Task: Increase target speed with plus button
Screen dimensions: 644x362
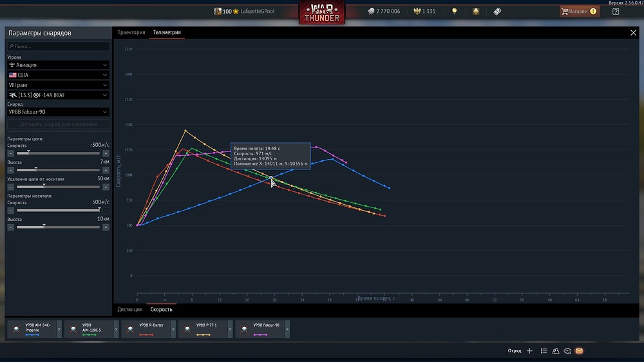Action: point(106,153)
